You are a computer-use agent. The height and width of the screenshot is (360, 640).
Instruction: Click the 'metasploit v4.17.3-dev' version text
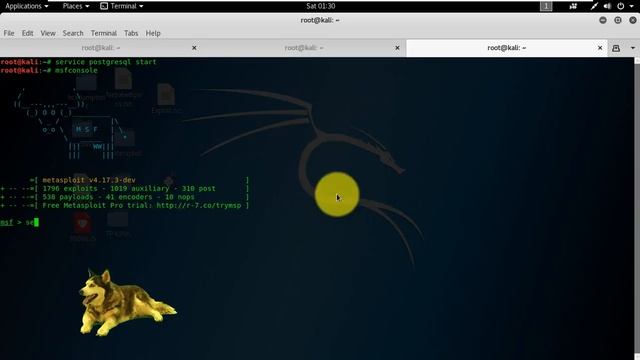click(x=89, y=180)
